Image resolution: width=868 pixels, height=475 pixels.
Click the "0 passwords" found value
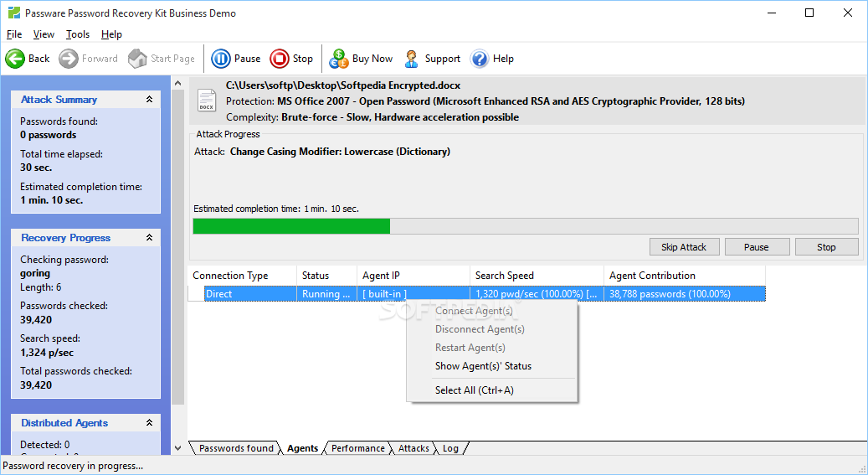[49, 135]
